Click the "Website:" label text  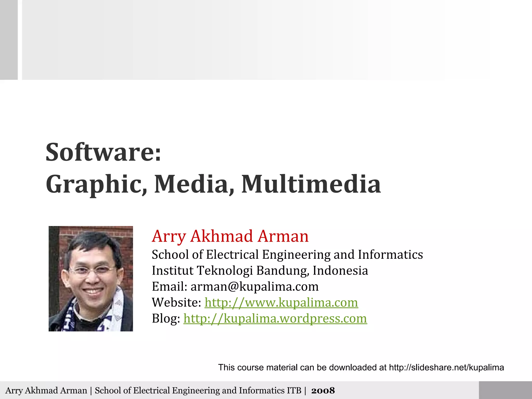176,303
